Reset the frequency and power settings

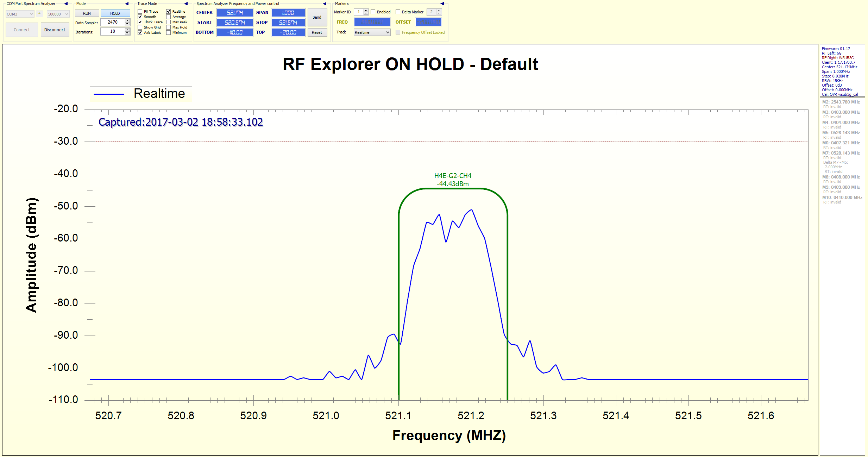click(x=317, y=32)
